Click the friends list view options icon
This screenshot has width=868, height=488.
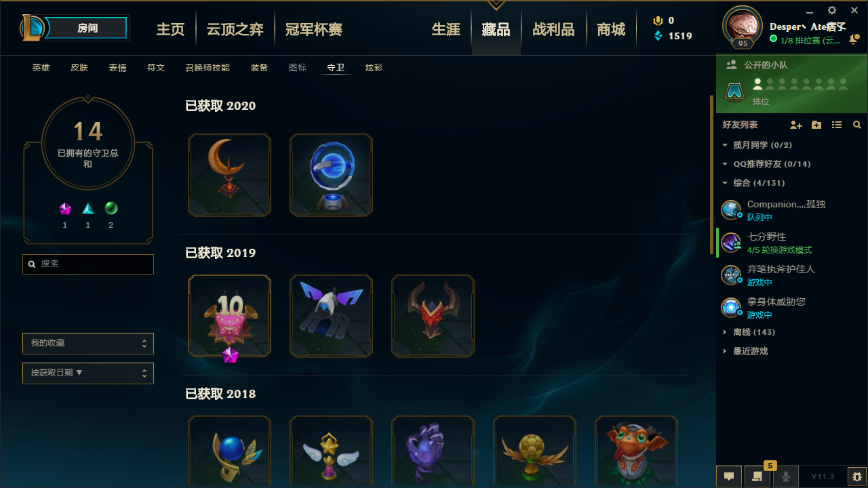(837, 125)
